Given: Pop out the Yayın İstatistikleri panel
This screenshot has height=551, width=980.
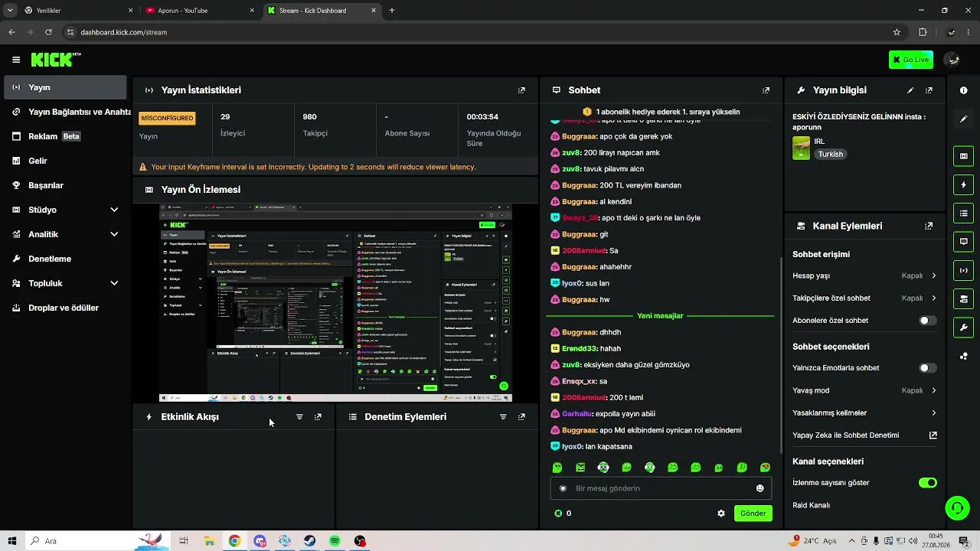Looking at the screenshot, I should coord(521,90).
